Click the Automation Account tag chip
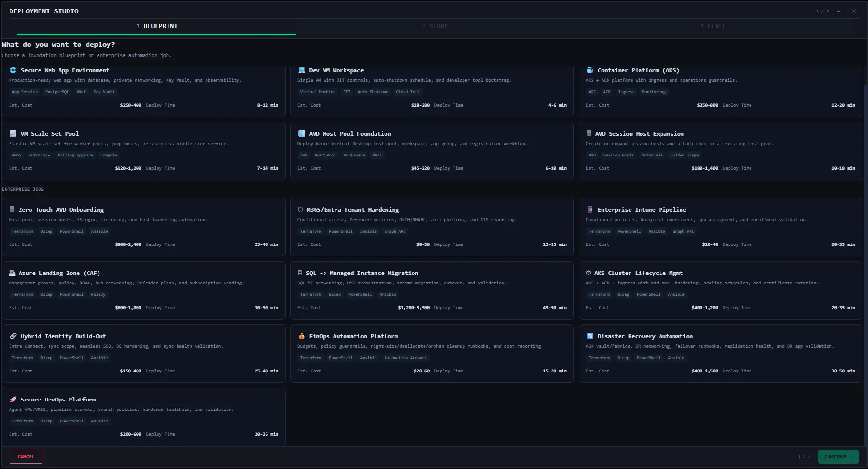 405,358
